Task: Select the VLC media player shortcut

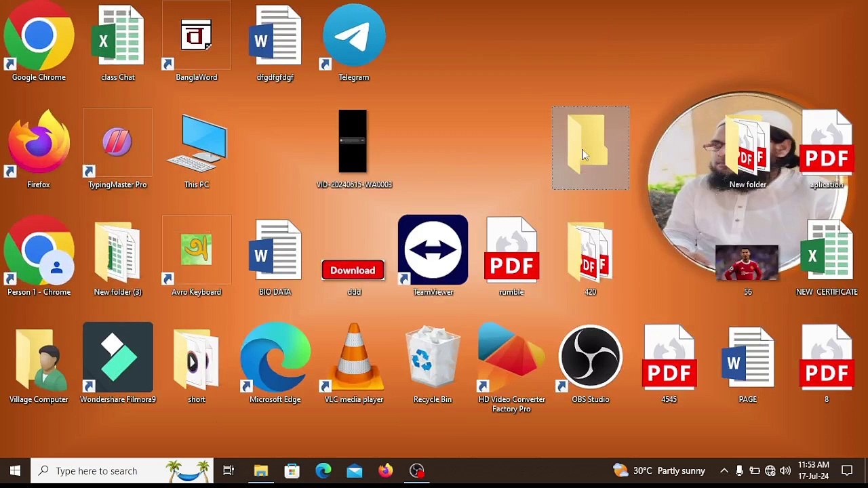Action: [x=354, y=364]
